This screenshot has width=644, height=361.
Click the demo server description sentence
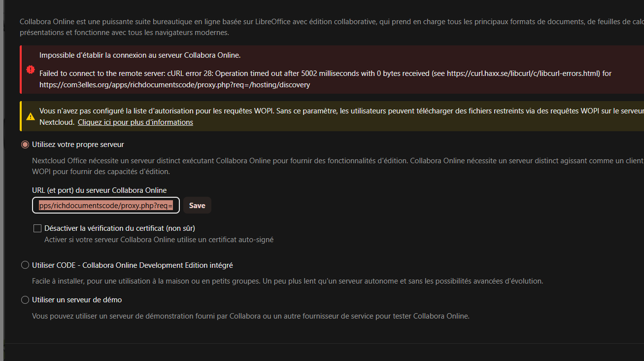(x=250, y=316)
